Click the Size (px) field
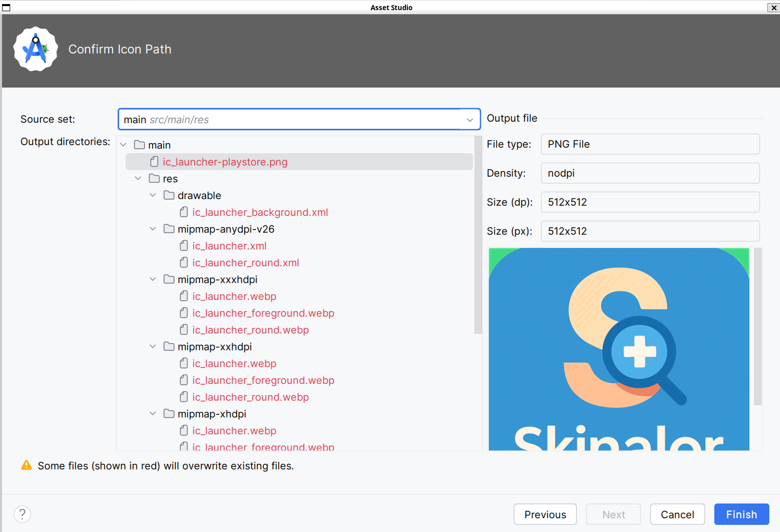Viewport: 780px width, 532px height. pos(650,231)
